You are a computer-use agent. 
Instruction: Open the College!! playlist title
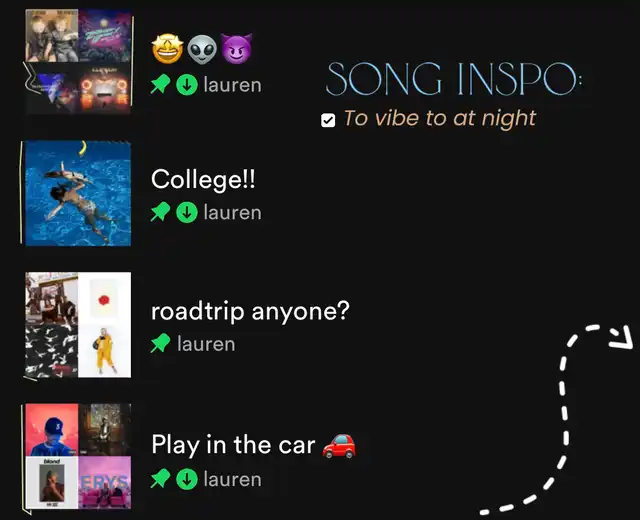pos(203,179)
